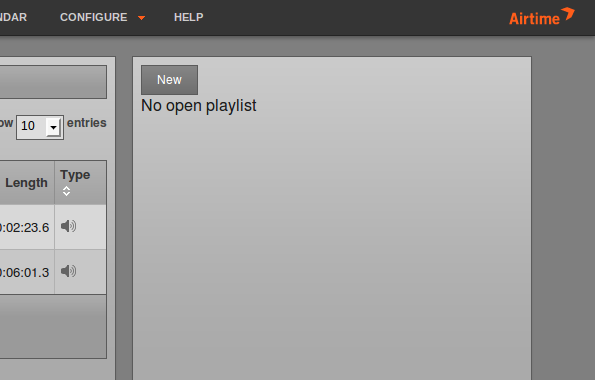595x380 pixels.
Task: Select the 02:23.6 length cell
Action: click(27, 227)
